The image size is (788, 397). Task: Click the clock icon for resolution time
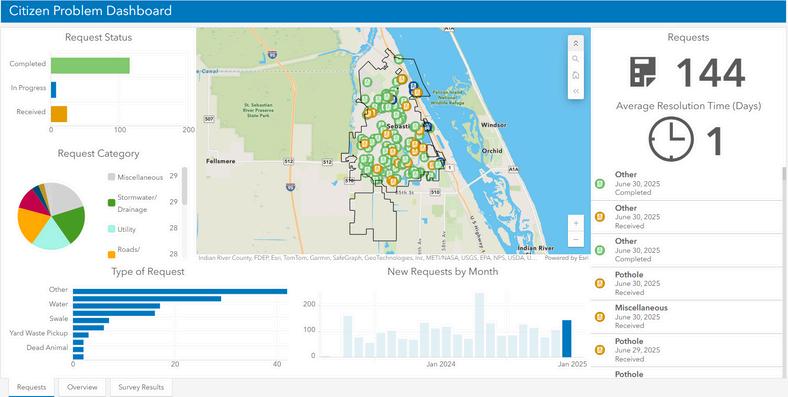tap(671, 139)
